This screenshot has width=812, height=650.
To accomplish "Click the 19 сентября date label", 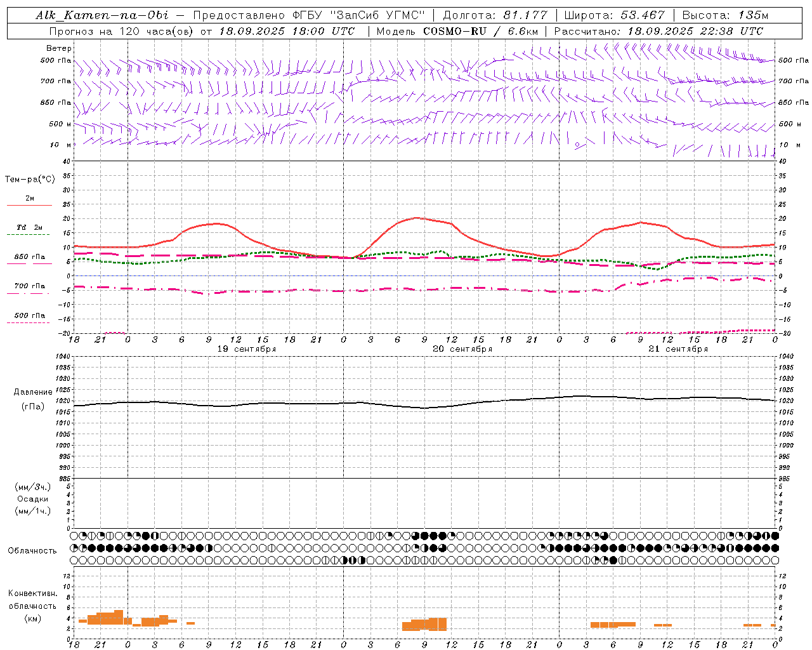I will pyautogui.click(x=246, y=349).
